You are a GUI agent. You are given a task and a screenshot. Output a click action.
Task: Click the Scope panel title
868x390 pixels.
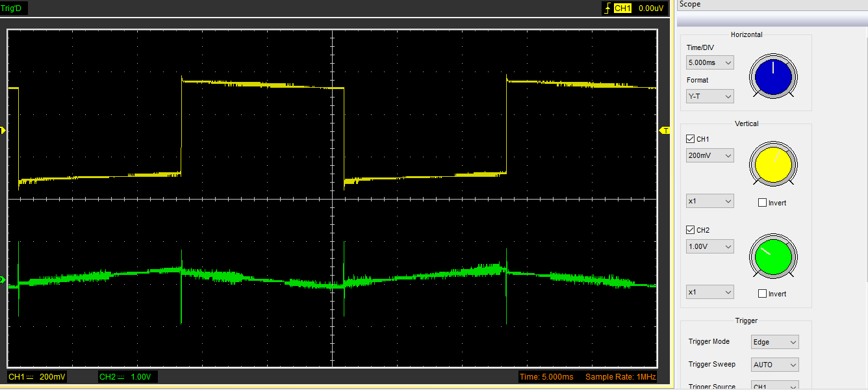point(690,5)
